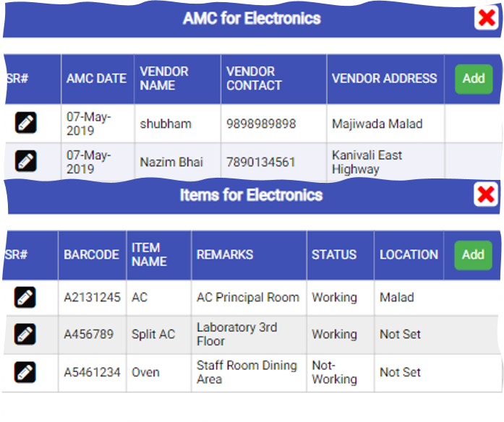Select the phone number 7890134561 cell

(x=261, y=162)
